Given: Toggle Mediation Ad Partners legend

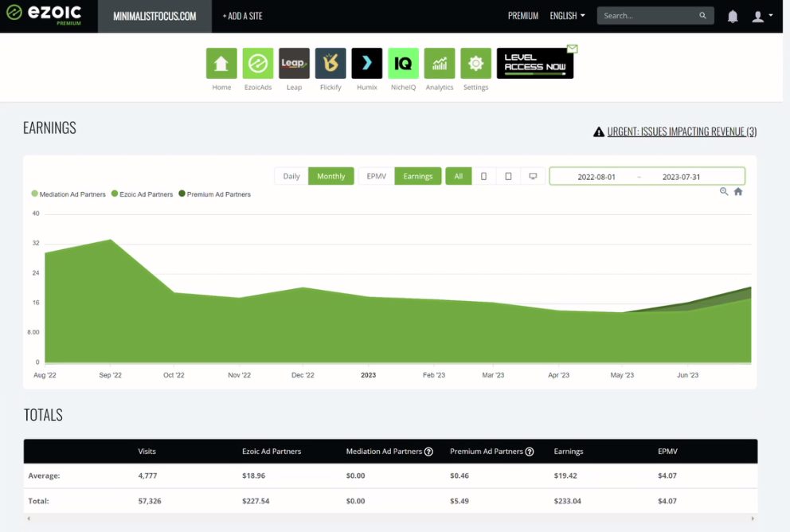Looking at the screenshot, I should (x=68, y=194).
